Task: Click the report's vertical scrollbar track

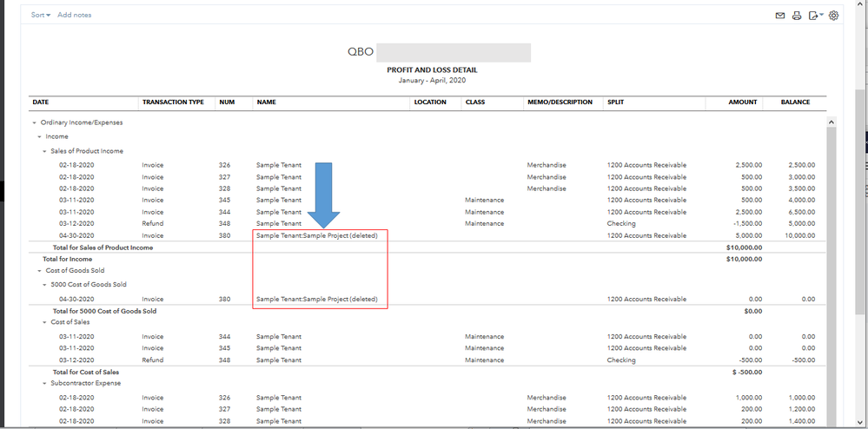Action: (x=832, y=277)
